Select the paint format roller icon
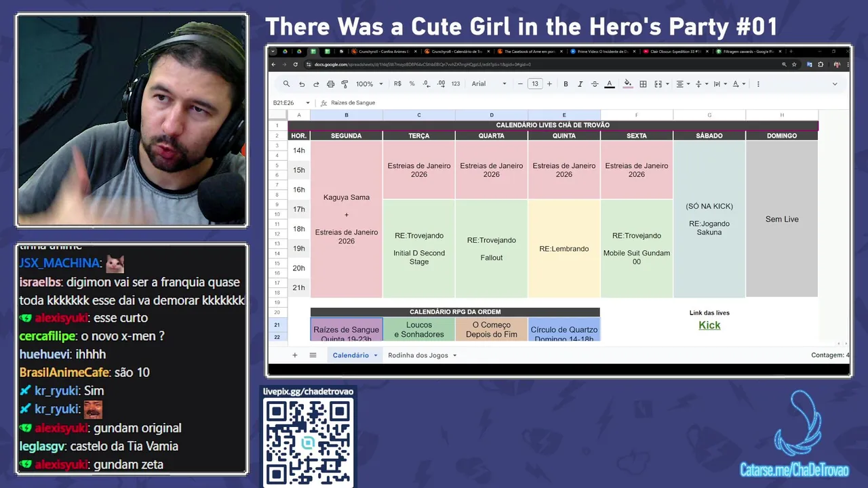This screenshot has width=868, height=488. [344, 84]
